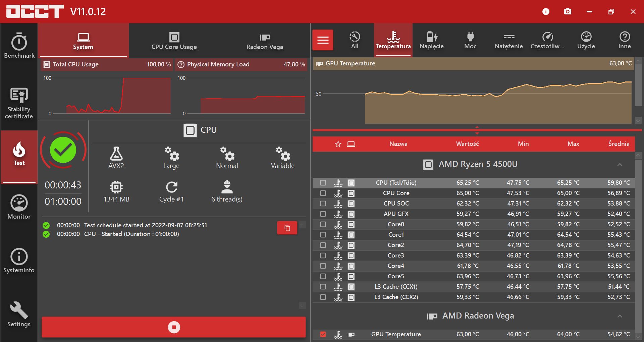Collapse the AMD Radeon Vega group
This screenshot has height=342, width=644.
[620, 316]
